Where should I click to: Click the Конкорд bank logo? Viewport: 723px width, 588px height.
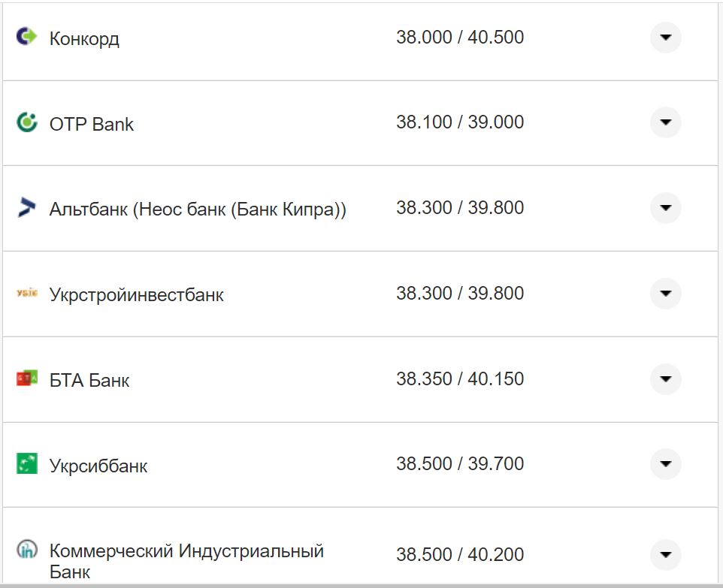[27, 34]
